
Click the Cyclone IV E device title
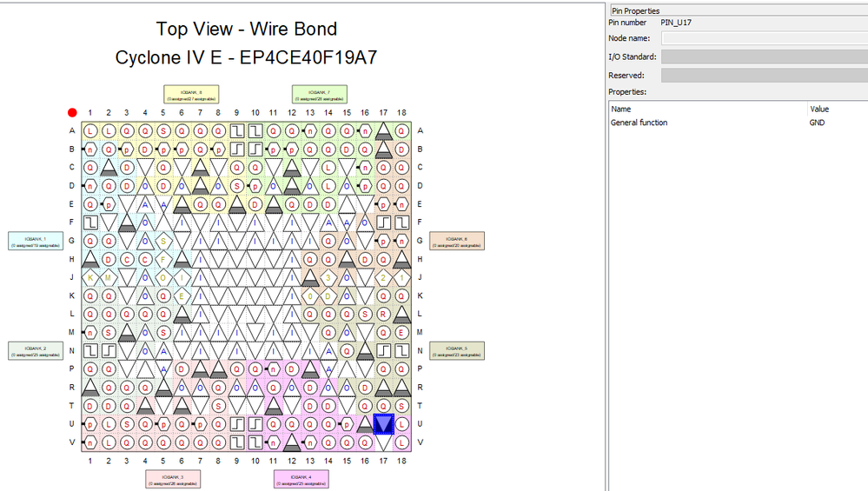pos(247,57)
